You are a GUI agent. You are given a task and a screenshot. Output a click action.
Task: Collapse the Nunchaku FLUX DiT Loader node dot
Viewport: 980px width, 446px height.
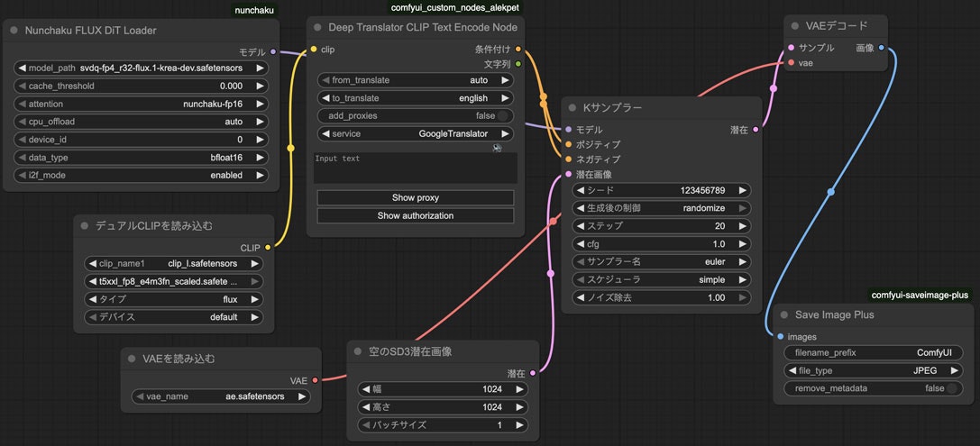tap(15, 31)
